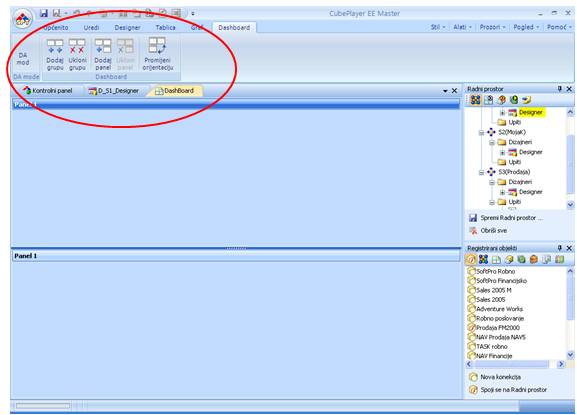This screenshot has height=415, width=577.
Task: Click the Promijeni orijentaciju icon
Action: pyautogui.click(x=158, y=54)
